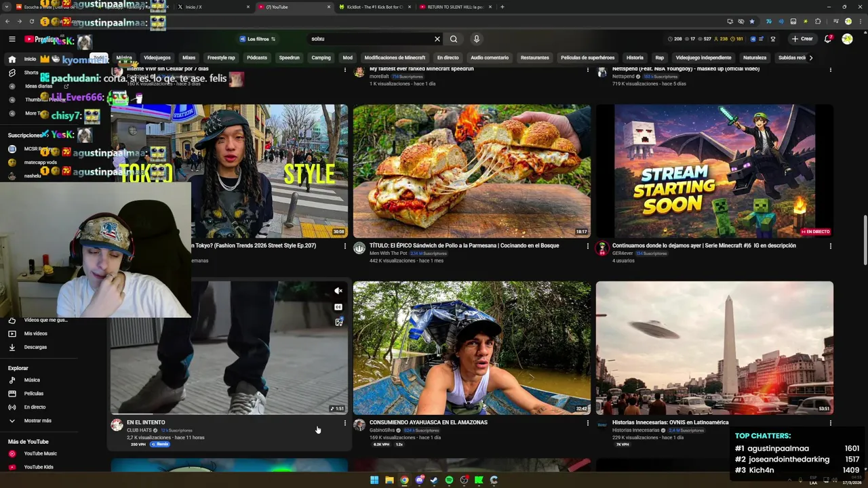Switch to RETURN TO SILENT HILL browser tab
Viewport: 868px width, 488px height.
click(456, 7)
